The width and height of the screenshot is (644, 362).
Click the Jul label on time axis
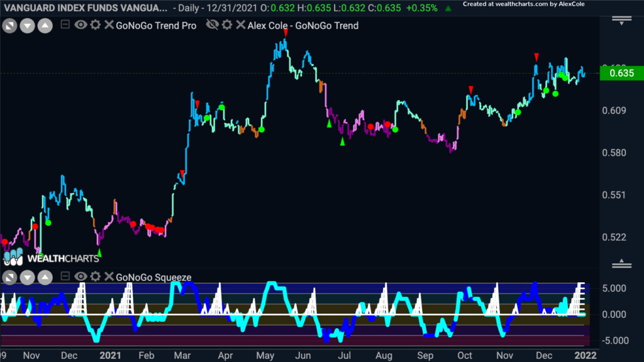[344, 356]
